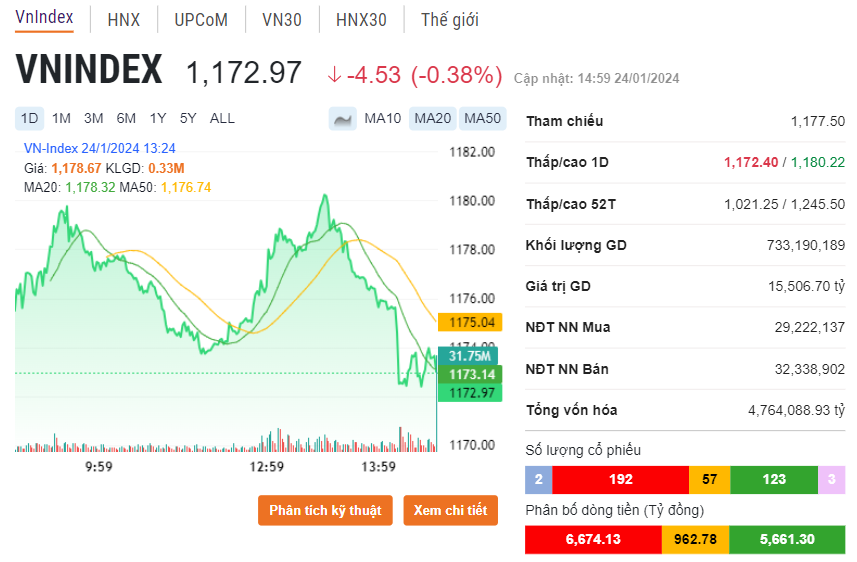Screen dimensions: 857x562
Task: Open the UPCoM index tab
Action: pyautogui.click(x=201, y=20)
